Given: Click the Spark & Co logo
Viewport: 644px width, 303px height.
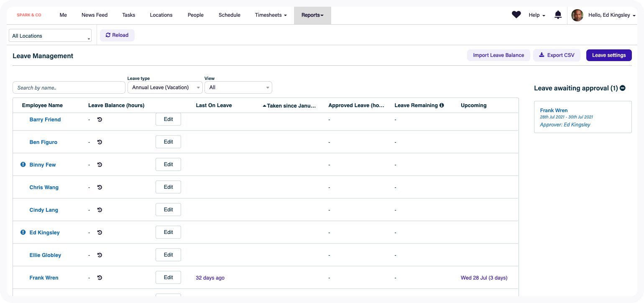Looking at the screenshot, I should coord(29,15).
